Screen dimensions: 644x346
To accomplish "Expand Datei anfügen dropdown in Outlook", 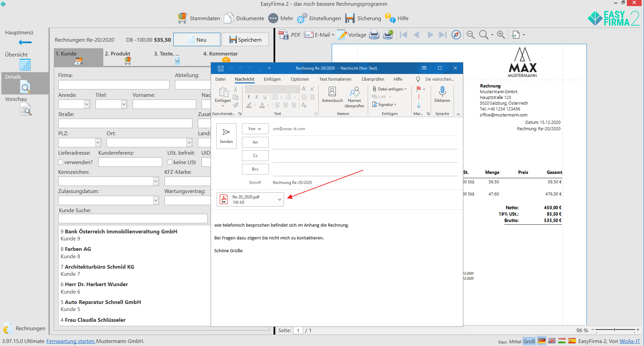I will pyautogui.click(x=405, y=89).
